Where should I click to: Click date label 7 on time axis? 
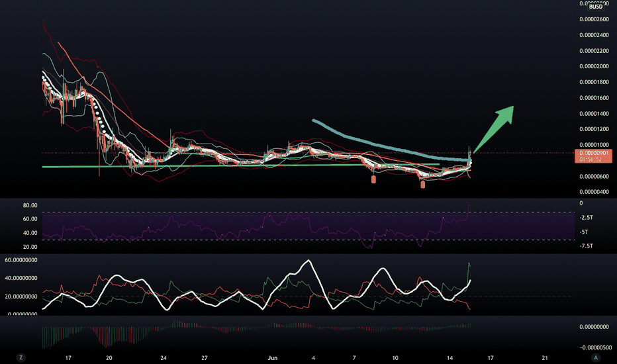[354, 358]
